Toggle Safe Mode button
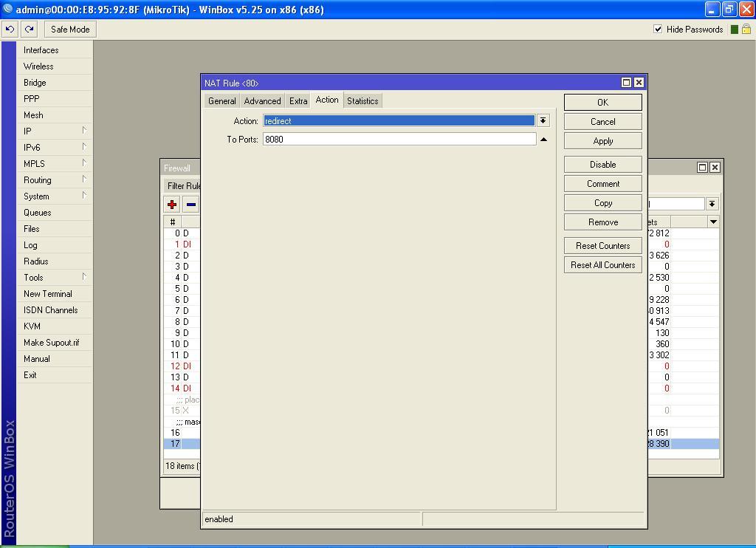Screen dimensions: 756x548 pyautogui.click(x=70, y=30)
